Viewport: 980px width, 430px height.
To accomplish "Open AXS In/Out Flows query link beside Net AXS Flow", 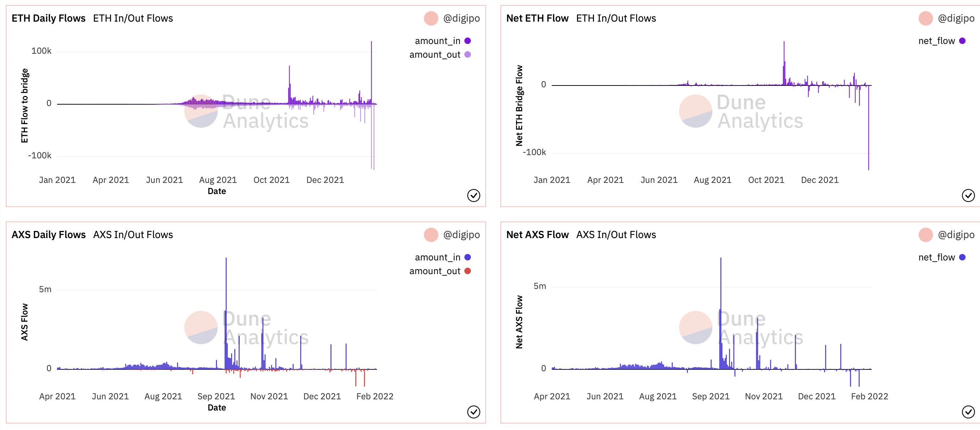I will (x=616, y=234).
